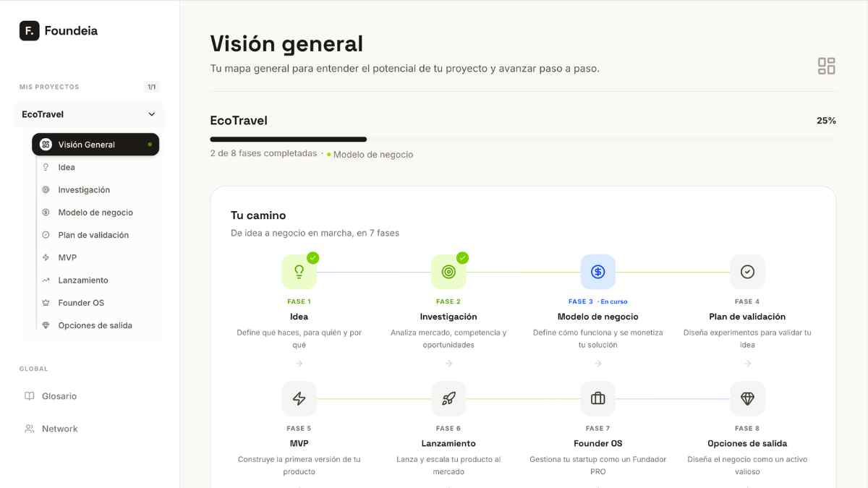This screenshot has height=488, width=868.
Task: Click the layout grid icon near Visión general
Action: click(x=826, y=65)
